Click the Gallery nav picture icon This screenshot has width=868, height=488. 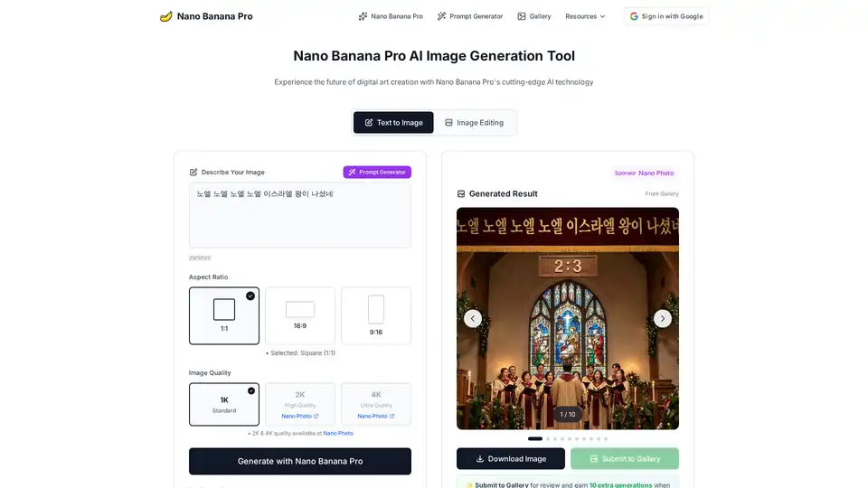tap(522, 16)
